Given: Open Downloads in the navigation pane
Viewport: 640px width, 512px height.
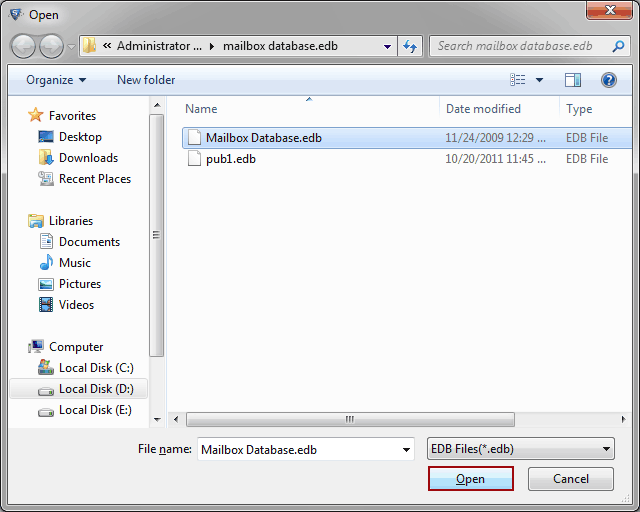Looking at the screenshot, I should tap(89, 158).
